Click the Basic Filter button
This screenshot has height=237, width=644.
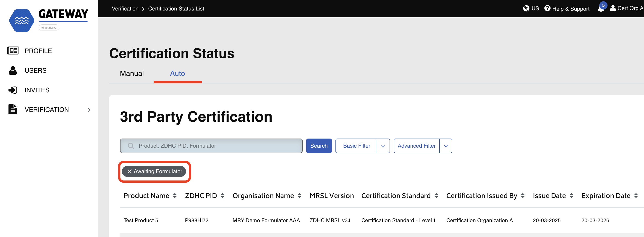pos(356,146)
